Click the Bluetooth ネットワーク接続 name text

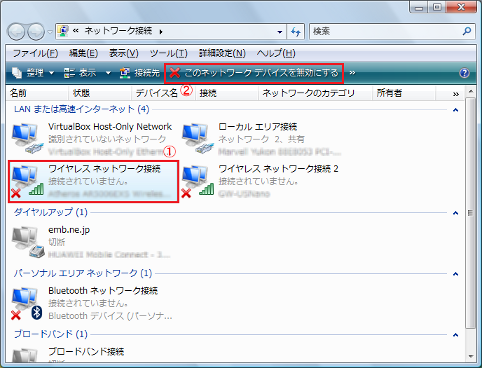103,291
